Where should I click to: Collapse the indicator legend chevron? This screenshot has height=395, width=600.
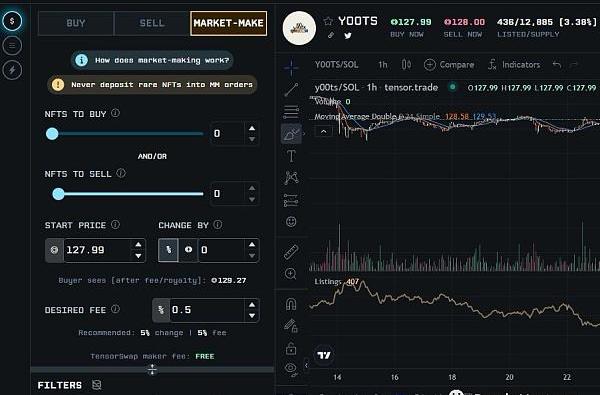tap(323, 132)
